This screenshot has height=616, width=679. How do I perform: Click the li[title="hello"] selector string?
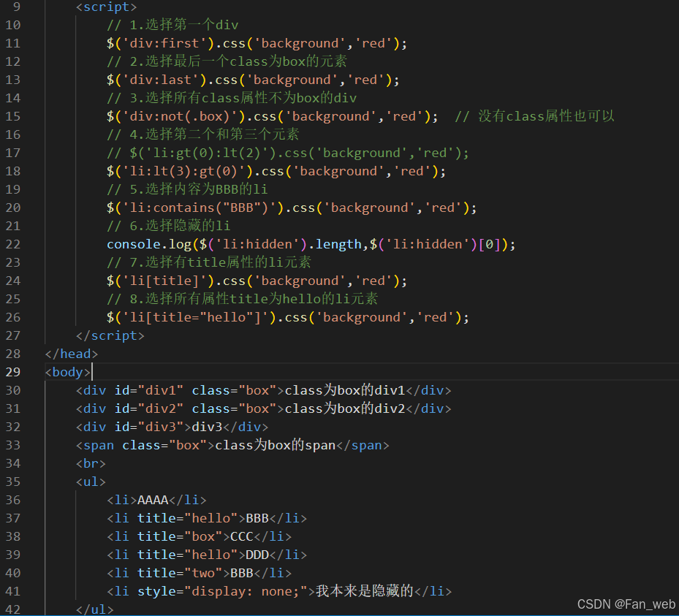195,317
